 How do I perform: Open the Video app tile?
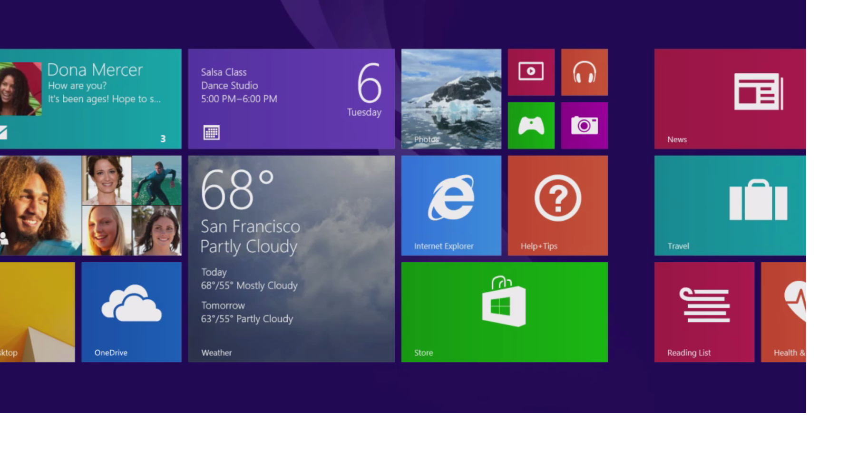(x=531, y=72)
